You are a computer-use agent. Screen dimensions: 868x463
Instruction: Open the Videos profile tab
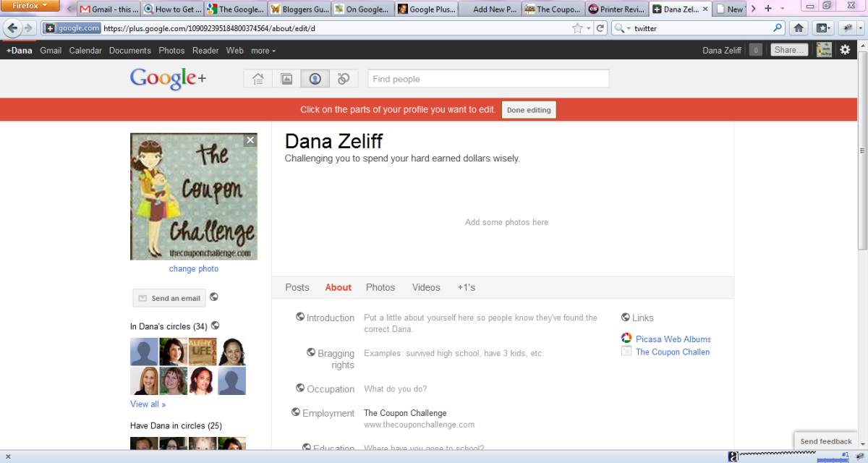[x=426, y=287]
